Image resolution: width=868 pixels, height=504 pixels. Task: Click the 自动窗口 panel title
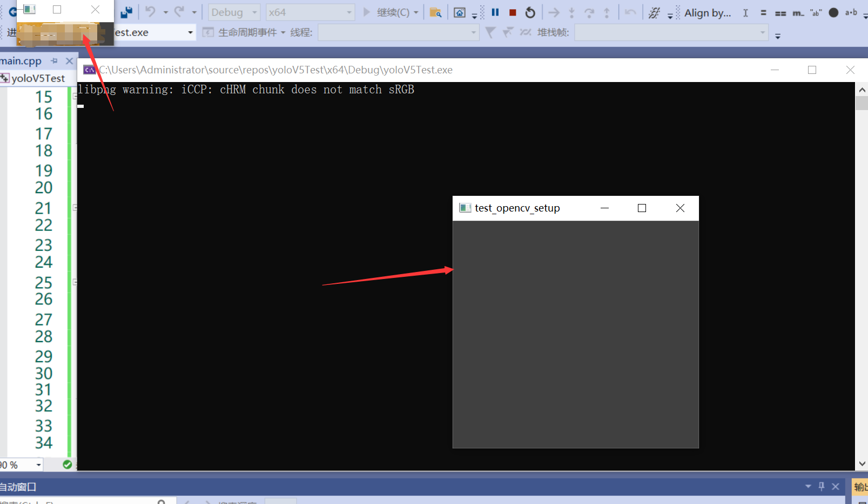(18, 487)
